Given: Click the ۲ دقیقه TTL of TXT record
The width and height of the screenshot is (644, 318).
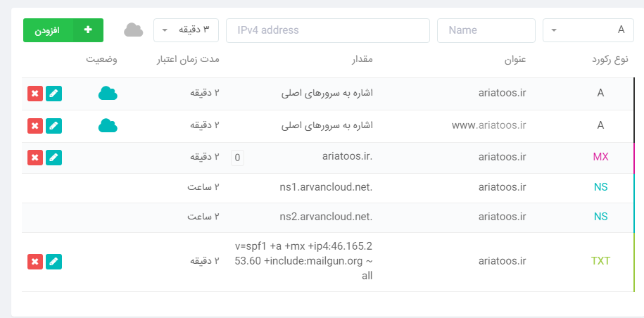Looking at the screenshot, I should [205, 261].
